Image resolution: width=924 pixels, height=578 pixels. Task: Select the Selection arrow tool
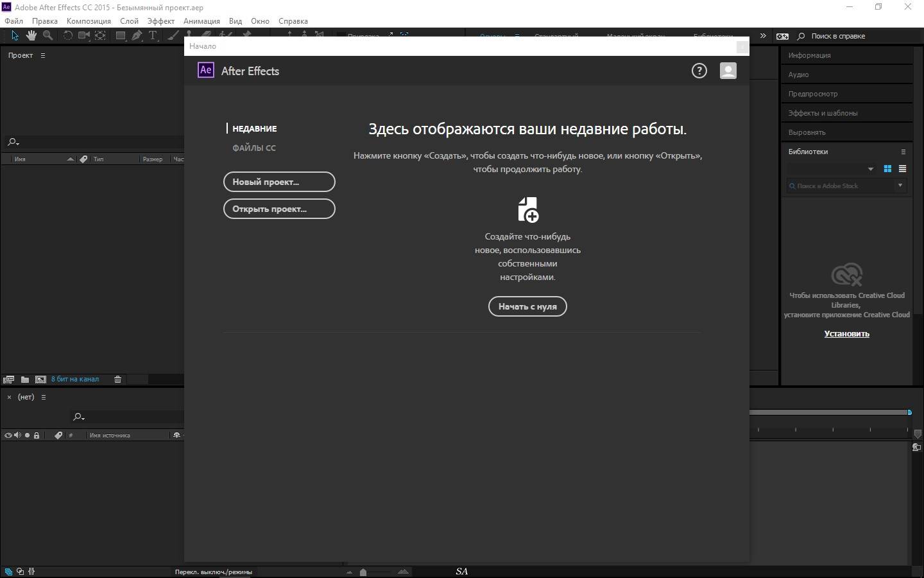[x=15, y=35]
